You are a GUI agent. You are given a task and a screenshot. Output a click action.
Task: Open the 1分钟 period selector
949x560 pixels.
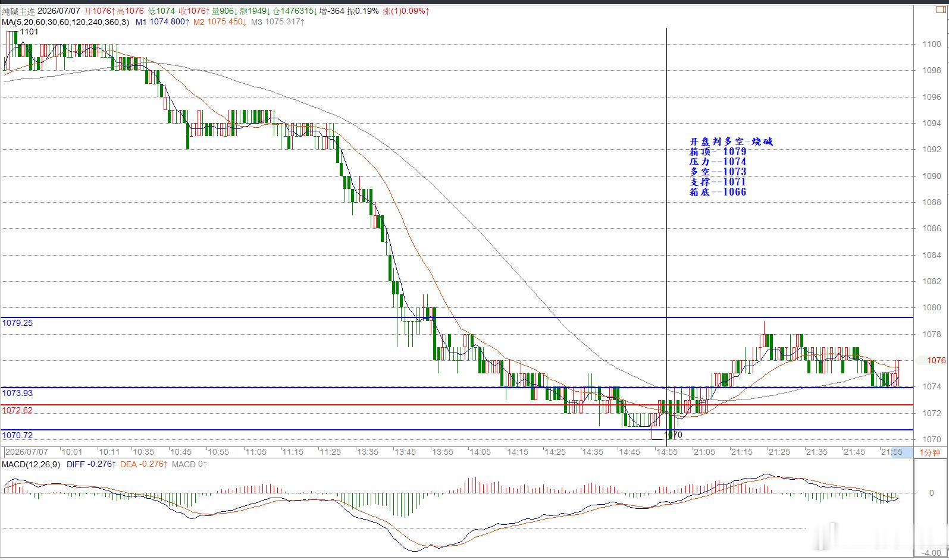[x=929, y=452]
